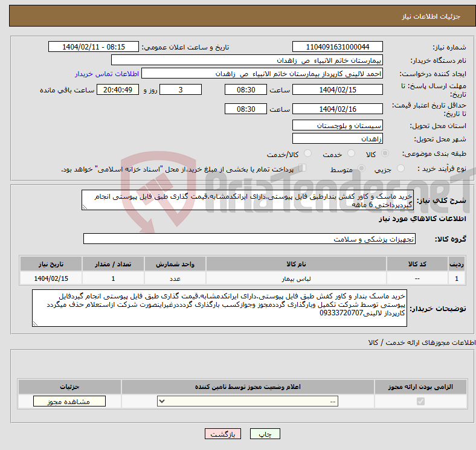Click the عدد unit cell
The width and height of the screenshot is (476, 450).
tap(175, 278)
